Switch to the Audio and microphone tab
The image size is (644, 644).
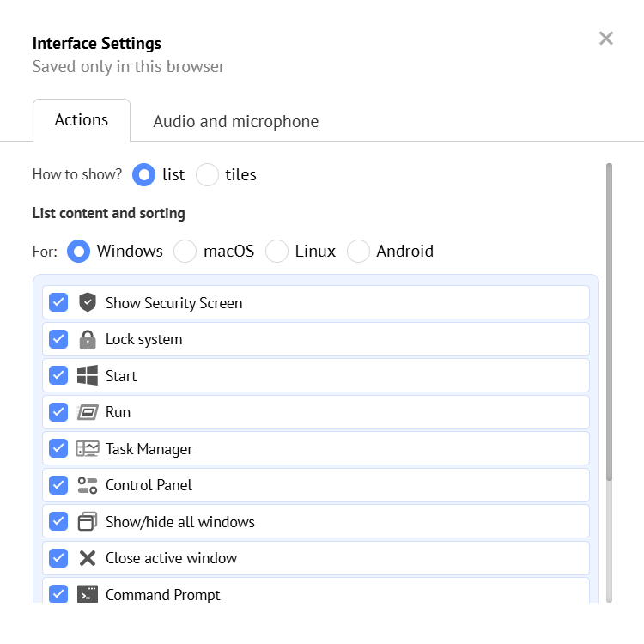[x=235, y=122]
